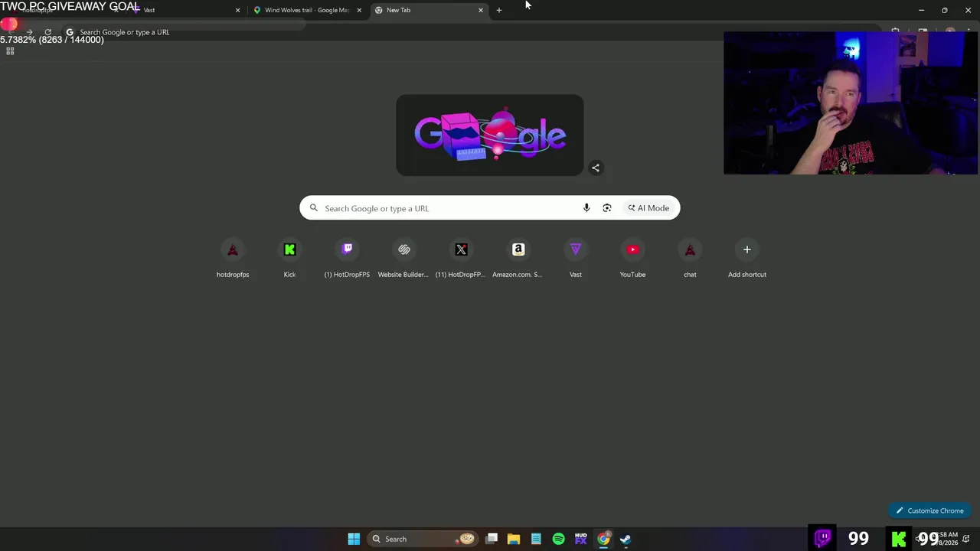
Task: Open the YouTube shortcut tile
Action: [632, 259]
